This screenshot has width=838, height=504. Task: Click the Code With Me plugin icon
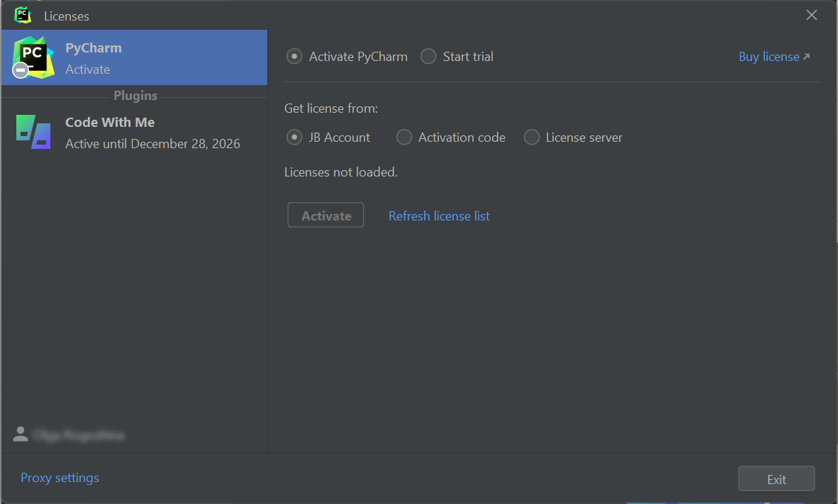click(x=33, y=132)
